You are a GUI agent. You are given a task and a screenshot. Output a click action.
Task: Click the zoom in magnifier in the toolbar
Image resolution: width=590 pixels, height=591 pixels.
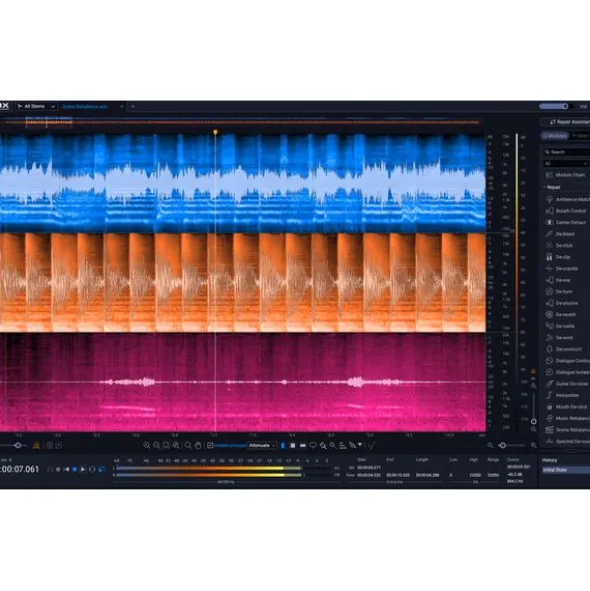pyautogui.click(x=147, y=446)
